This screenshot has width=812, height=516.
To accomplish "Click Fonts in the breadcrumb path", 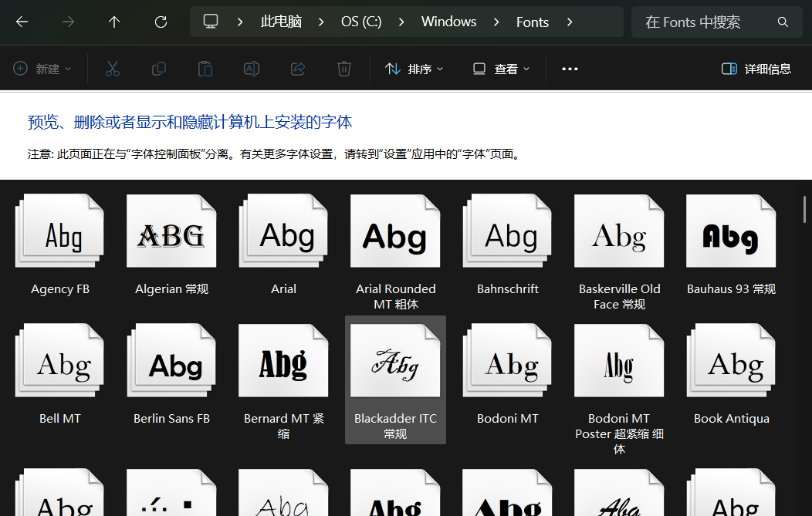I will [x=533, y=22].
